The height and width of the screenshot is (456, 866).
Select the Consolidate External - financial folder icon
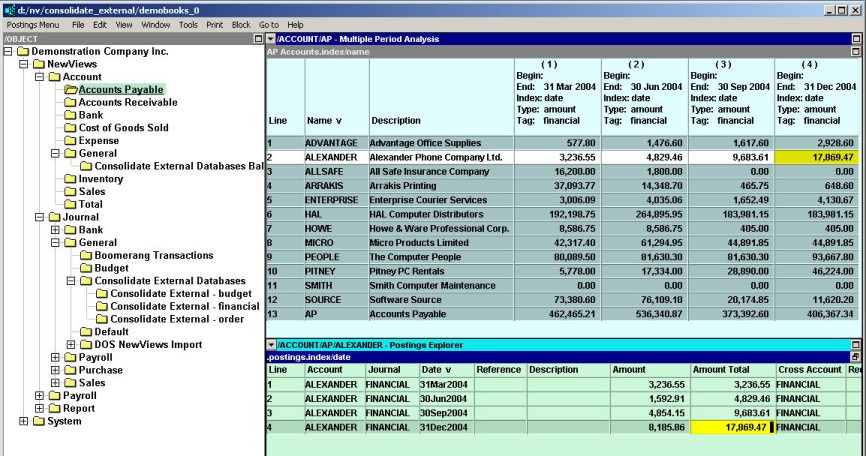coord(101,306)
